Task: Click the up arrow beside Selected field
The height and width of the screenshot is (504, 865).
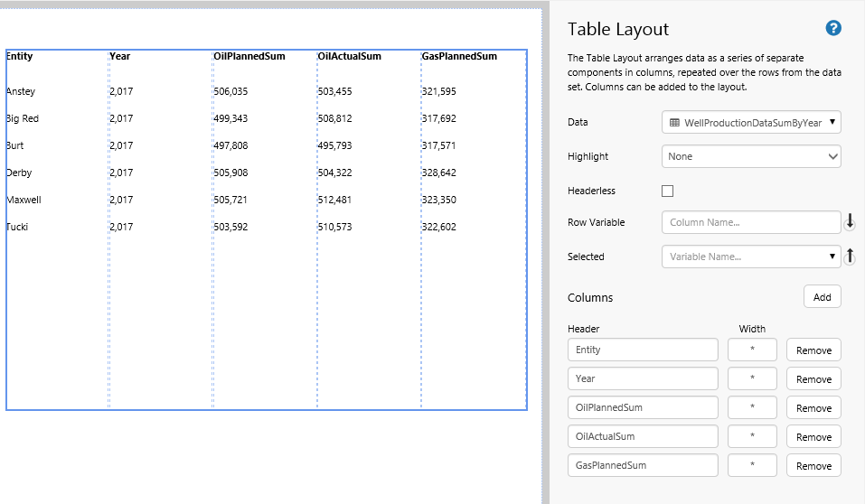Action: (x=850, y=257)
